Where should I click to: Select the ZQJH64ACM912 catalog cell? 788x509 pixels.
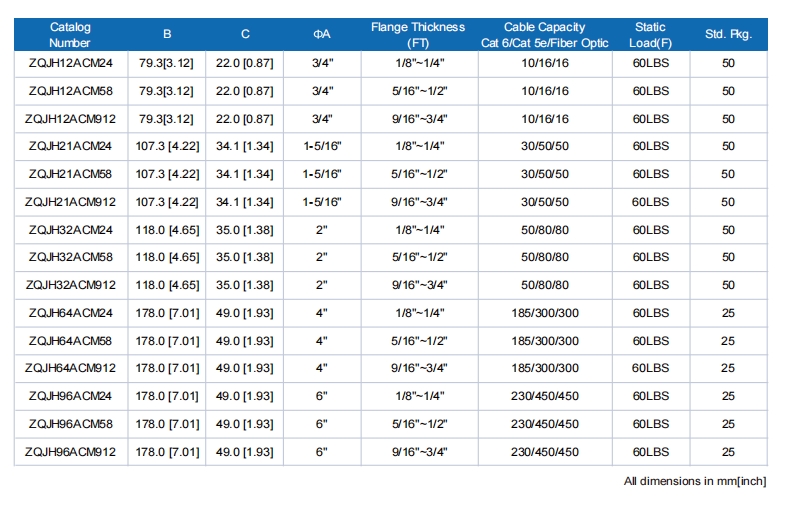(x=70, y=368)
